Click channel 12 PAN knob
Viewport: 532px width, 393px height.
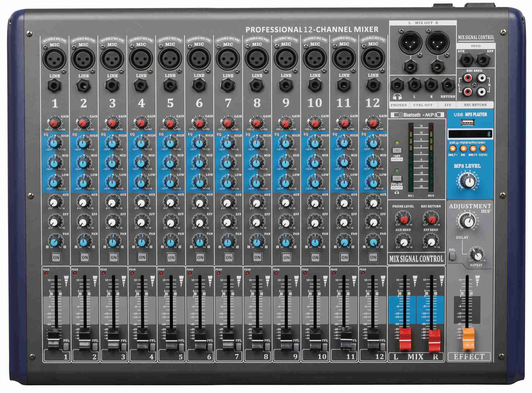coord(373,242)
